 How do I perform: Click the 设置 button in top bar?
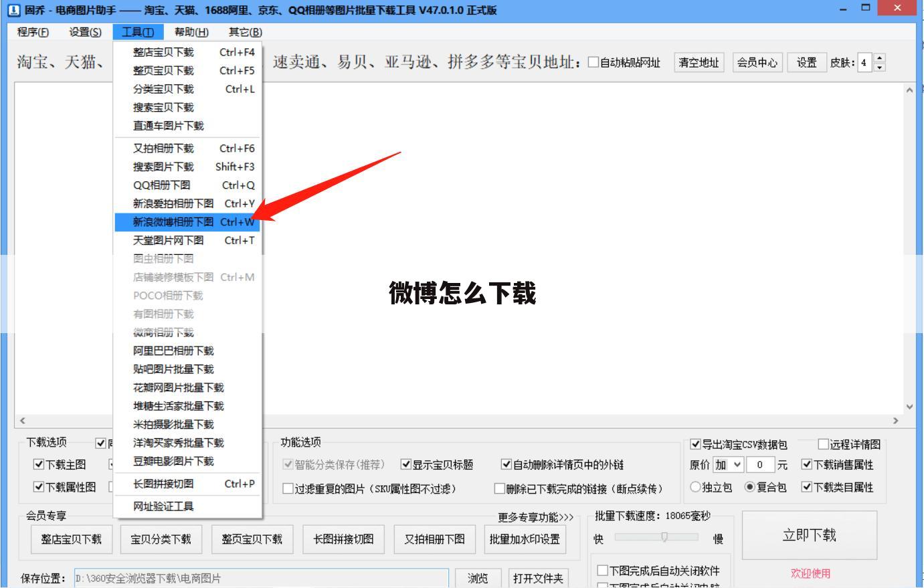(x=806, y=62)
